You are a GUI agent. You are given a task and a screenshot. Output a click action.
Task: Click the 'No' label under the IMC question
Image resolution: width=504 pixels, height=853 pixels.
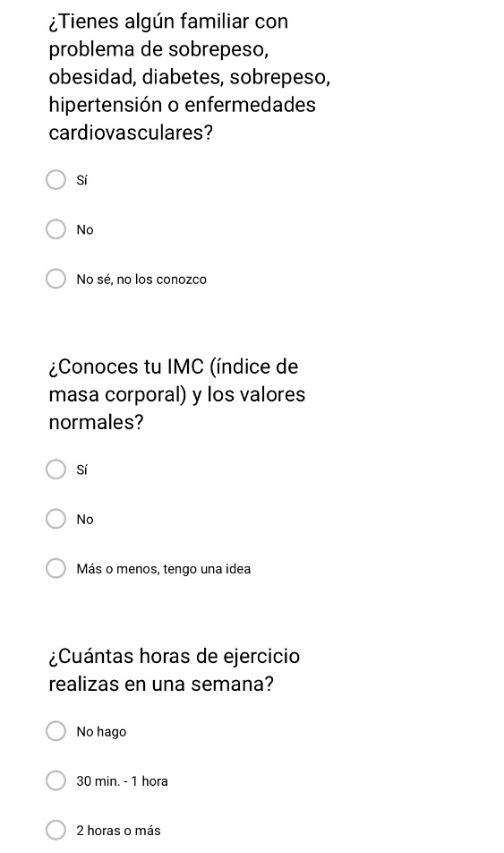click(85, 520)
